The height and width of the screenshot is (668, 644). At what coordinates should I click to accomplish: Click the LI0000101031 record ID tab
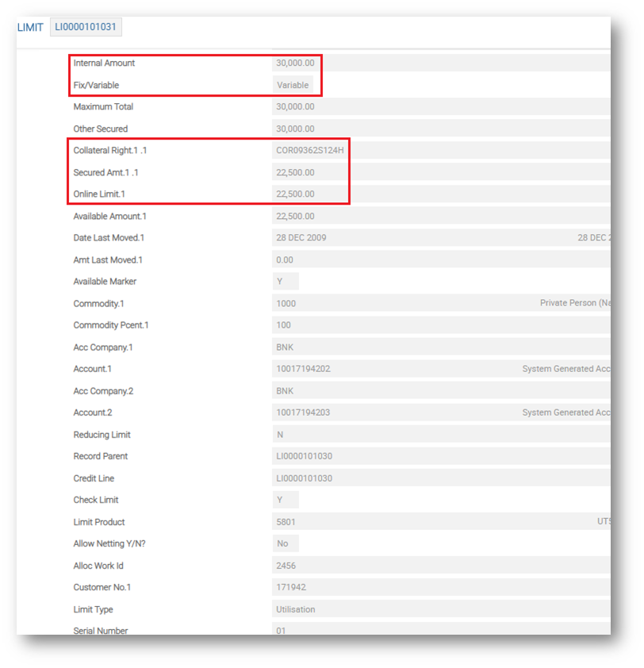click(x=86, y=27)
